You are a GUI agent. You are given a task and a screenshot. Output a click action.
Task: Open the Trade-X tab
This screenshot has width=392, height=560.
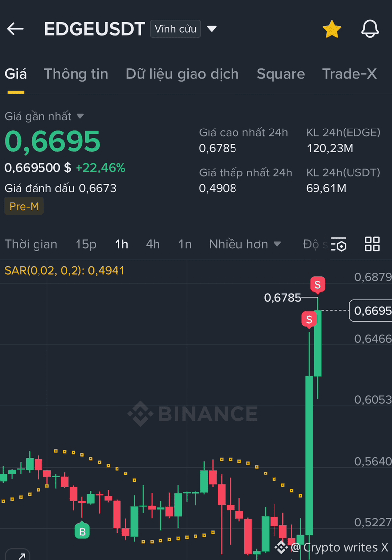click(350, 74)
